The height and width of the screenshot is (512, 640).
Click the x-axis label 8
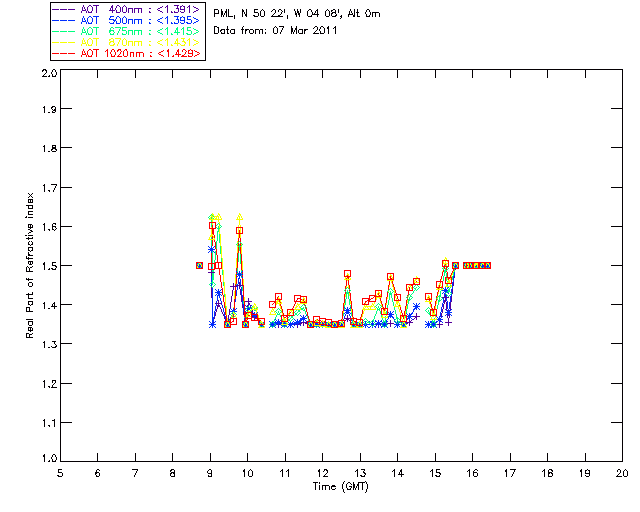pyautogui.click(x=173, y=473)
